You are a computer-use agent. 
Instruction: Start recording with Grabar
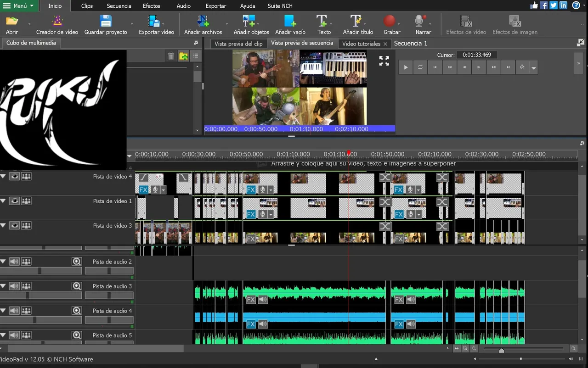pyautogui.click(x=391, y=25)
